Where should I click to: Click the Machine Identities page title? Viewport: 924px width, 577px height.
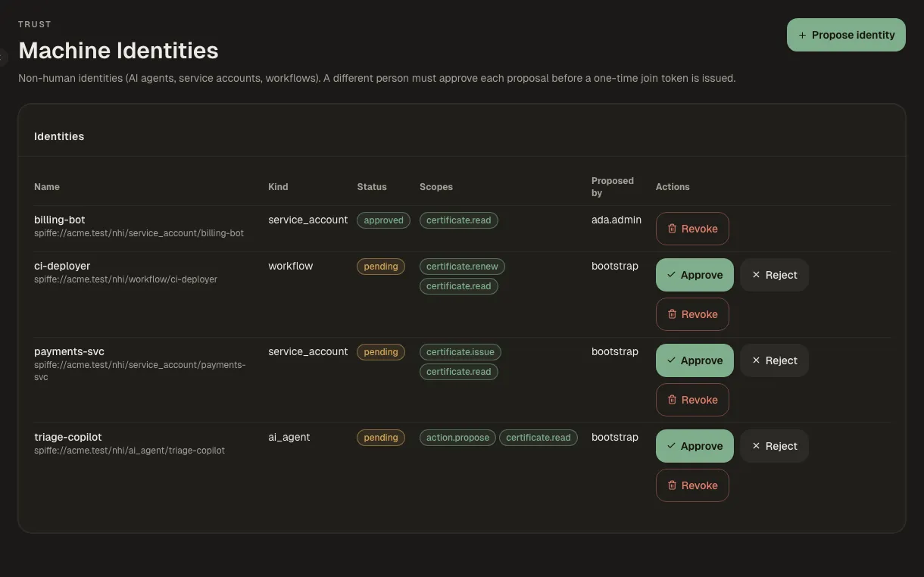pos(118,51)
